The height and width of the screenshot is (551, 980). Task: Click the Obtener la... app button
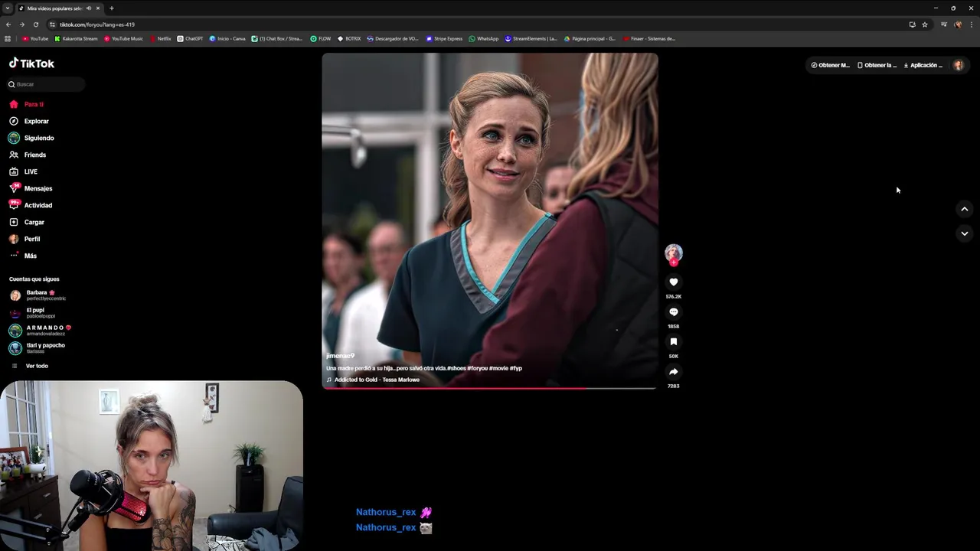(x=877, y=65)
